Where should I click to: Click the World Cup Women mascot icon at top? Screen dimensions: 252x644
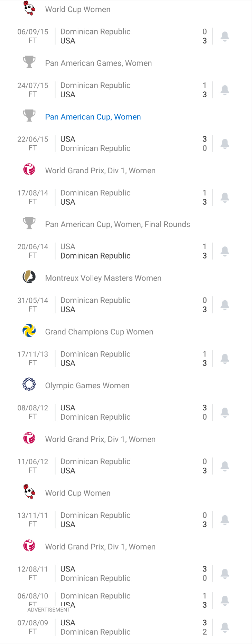click(29, 8)
